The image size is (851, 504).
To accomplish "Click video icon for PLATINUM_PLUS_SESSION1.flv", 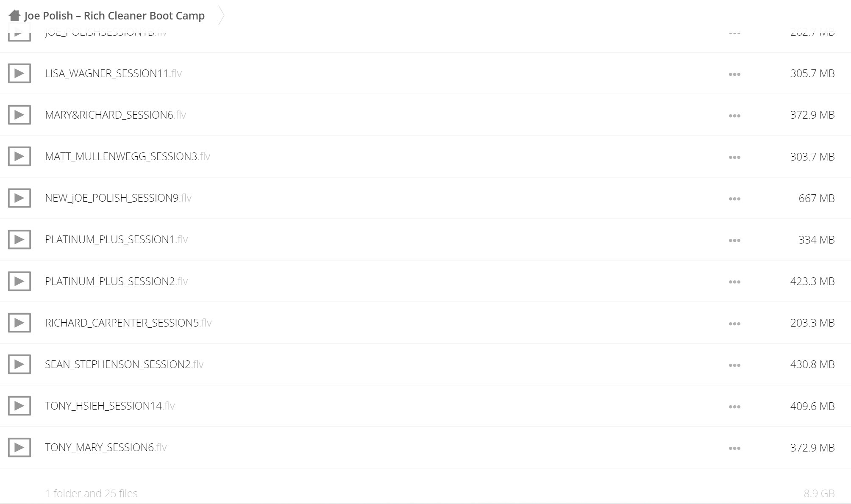I will coord(19,239).
